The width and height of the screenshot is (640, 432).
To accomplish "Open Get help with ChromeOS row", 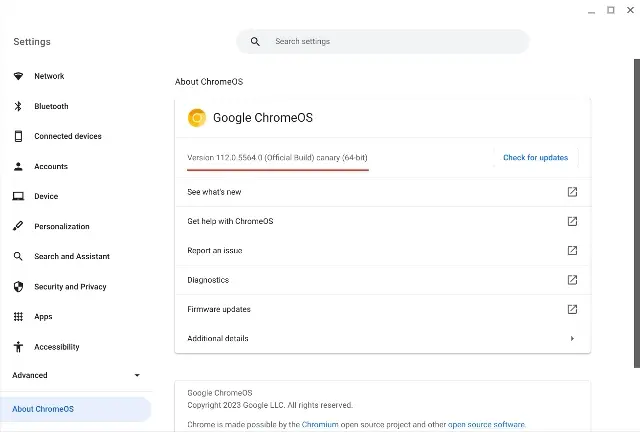I will pos(382,221).
